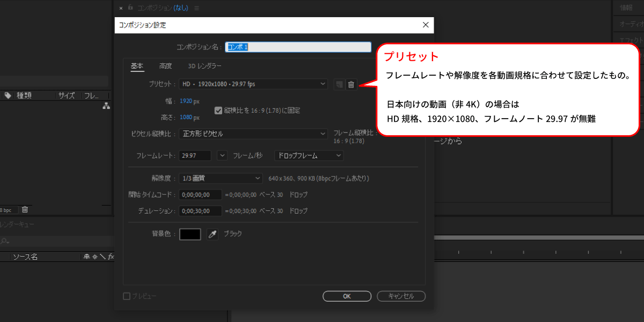Toggle the lock aspect ratio 16:9 checkbox
This screenshot has width=644, height=322.
point(218,110)
